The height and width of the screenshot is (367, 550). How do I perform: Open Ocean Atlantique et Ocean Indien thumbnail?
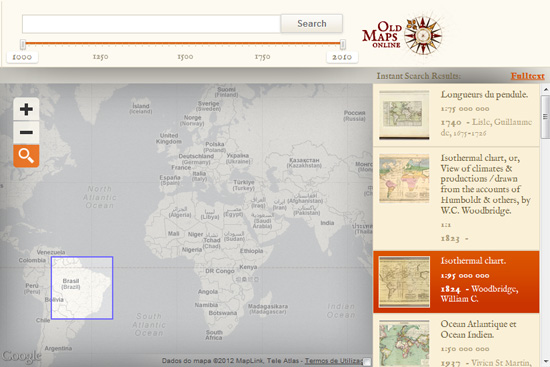pyautogui.click(x=404, y=343)
